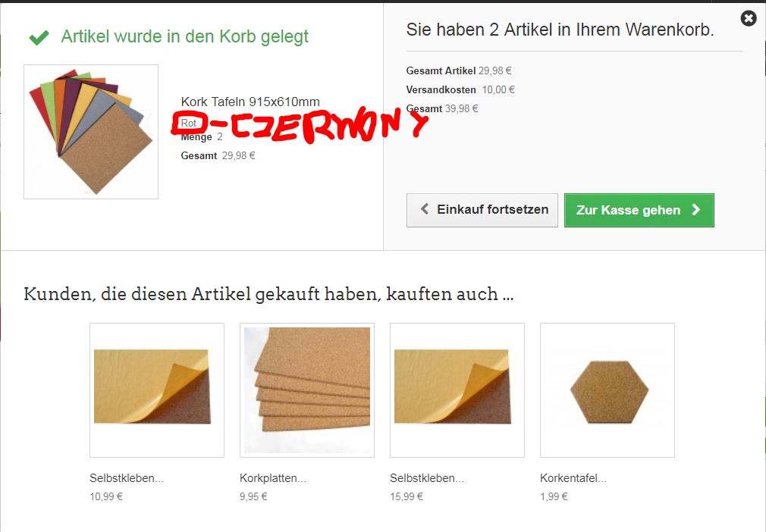Open Selbstkleben link priced 15,99 €

427,478
